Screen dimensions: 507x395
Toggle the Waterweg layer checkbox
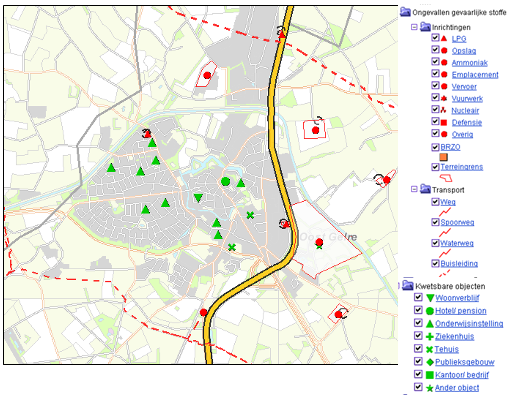435,243
